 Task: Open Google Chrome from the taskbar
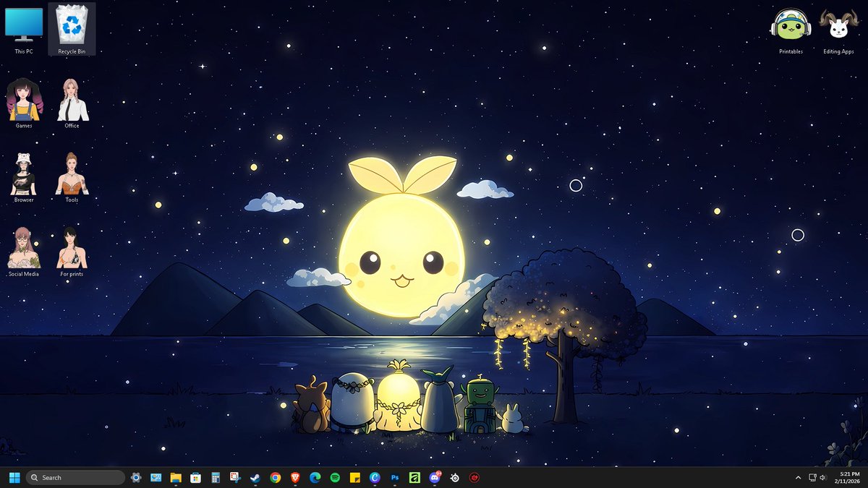click(275, 477)
